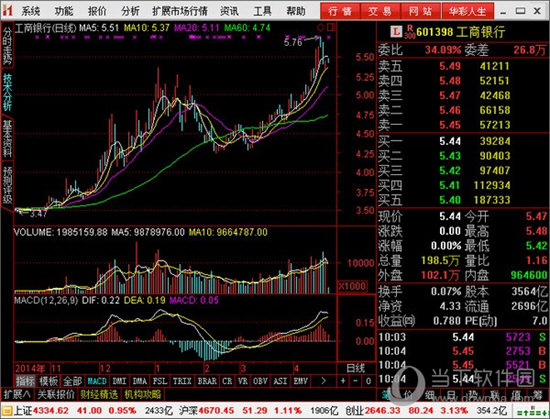
Task: Open the 报价 menu
Action: 97,11
